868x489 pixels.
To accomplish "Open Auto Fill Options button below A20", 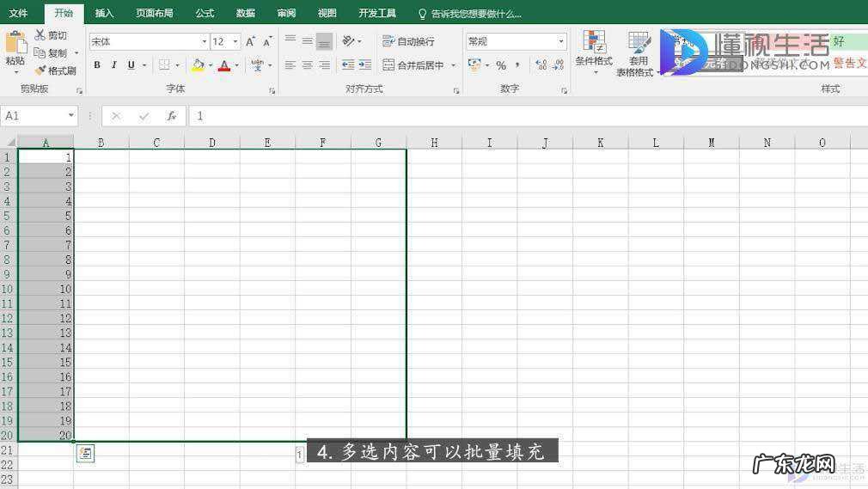I will tap(85, 453).
